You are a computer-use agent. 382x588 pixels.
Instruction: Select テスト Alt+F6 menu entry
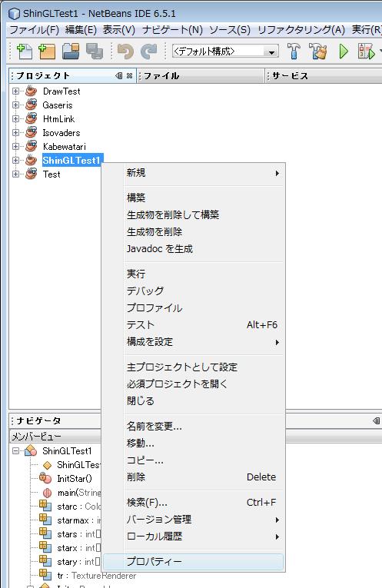coord(194,325)
